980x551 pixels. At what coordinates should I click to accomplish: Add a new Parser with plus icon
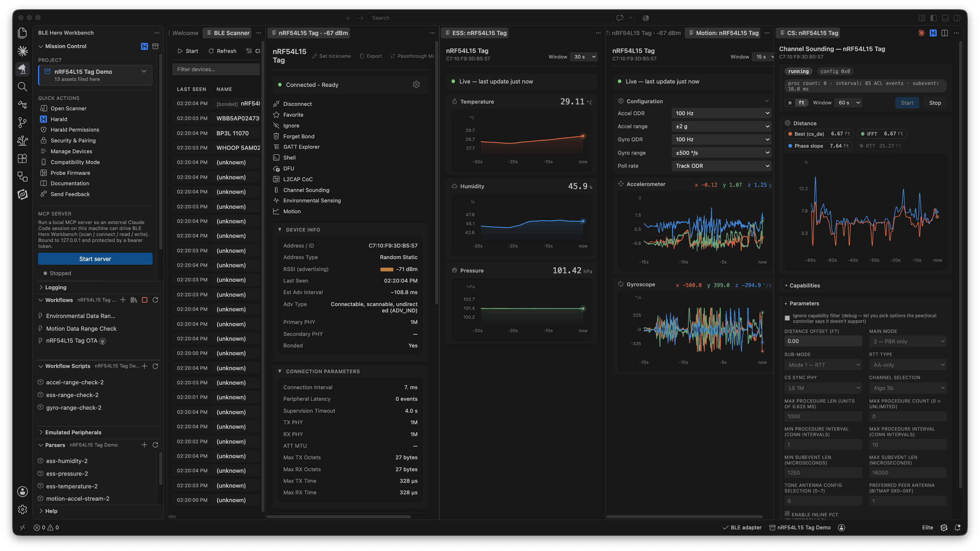144,445
